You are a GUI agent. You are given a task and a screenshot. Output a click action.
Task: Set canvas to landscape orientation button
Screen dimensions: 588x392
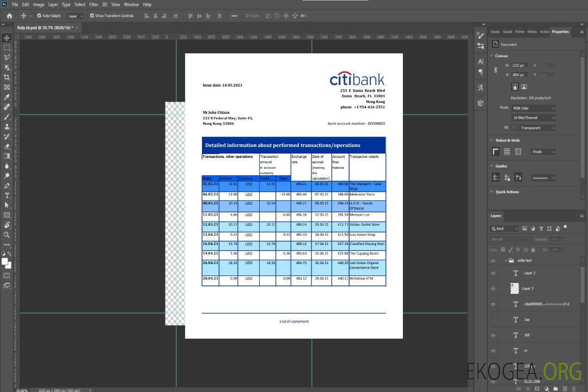click(x=524, y=87)
